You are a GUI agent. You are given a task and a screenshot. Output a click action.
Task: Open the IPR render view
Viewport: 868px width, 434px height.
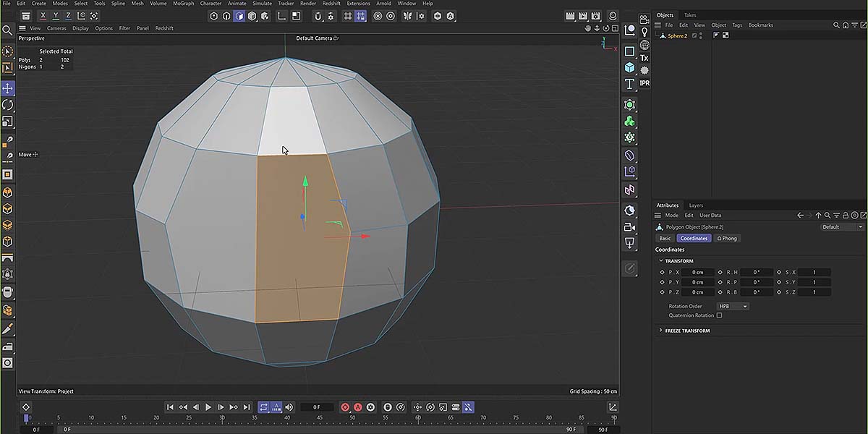pyautogui.click(x=644, y=83)
